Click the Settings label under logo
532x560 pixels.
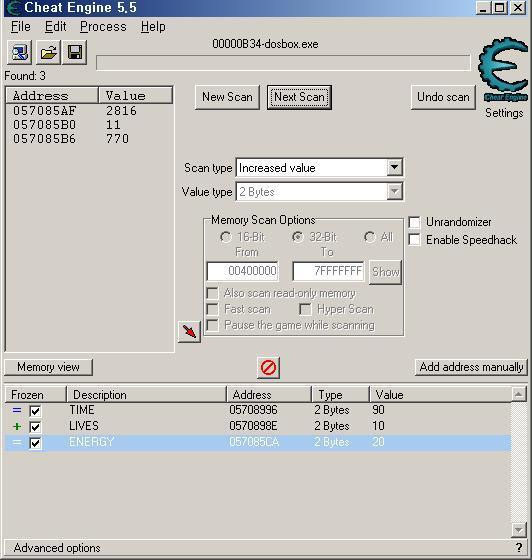point(504,113)
